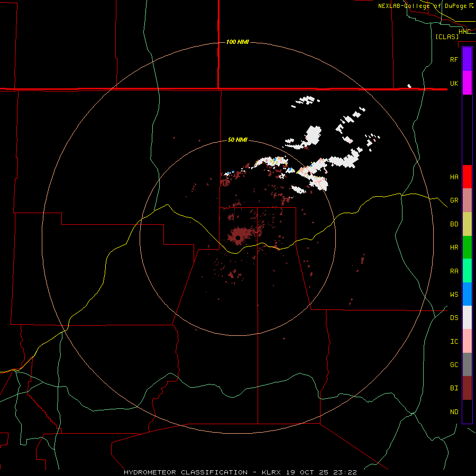The image size is (476, 476).
Task: Click the 'UK' legend label
Action: click(x=454, y=83)
